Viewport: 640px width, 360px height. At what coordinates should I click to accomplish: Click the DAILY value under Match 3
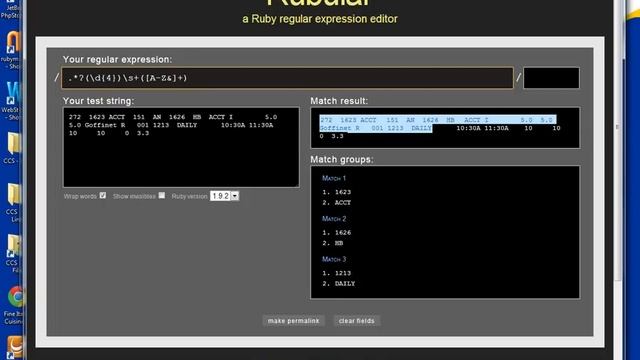click(345, 284)
